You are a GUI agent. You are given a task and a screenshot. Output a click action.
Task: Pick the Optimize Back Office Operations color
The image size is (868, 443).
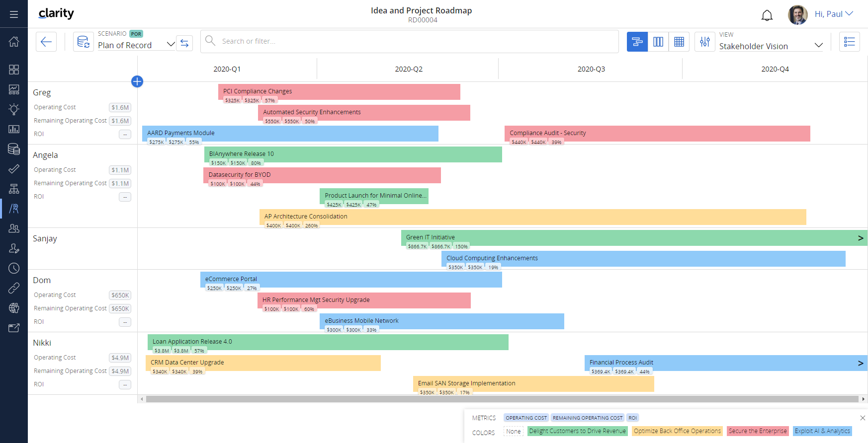coord(677,431)
